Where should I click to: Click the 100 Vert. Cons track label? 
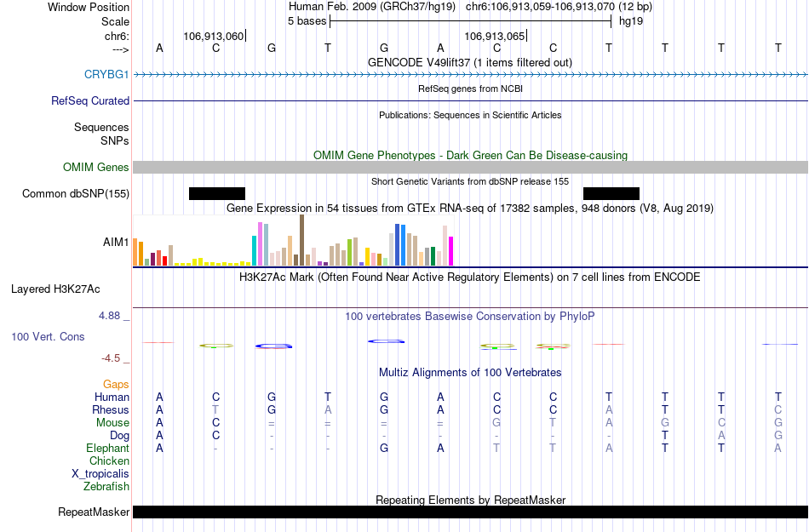point(48,336)
